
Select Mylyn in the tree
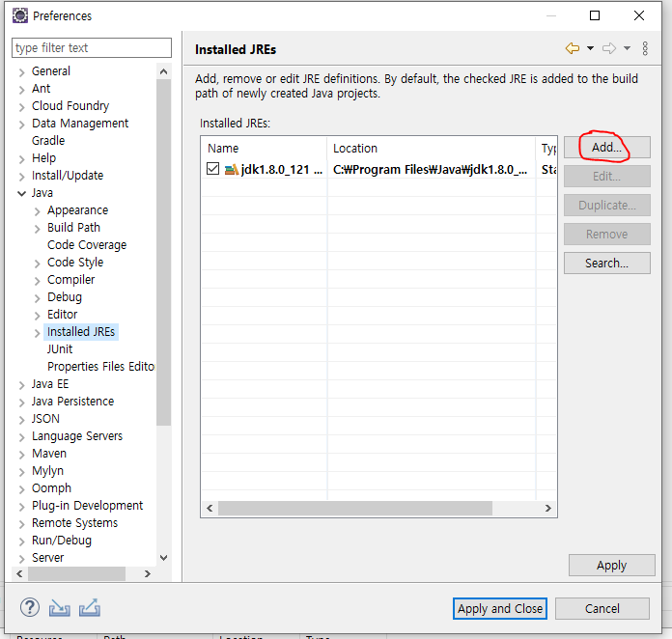pyautogui.click(x=47, y=471)
